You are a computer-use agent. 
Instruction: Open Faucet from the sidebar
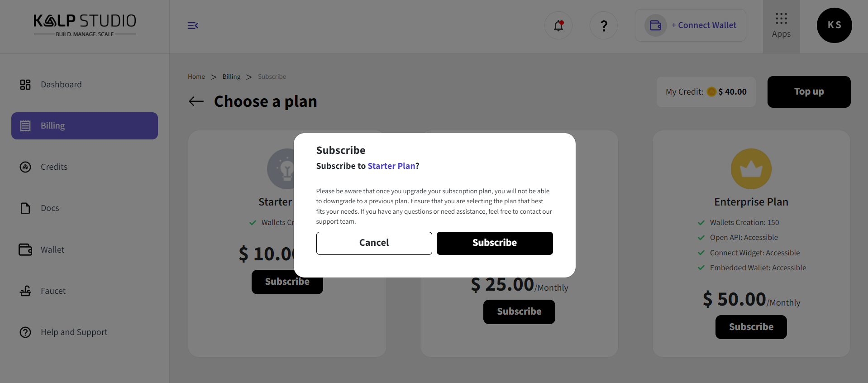click(x=53, y=291)
